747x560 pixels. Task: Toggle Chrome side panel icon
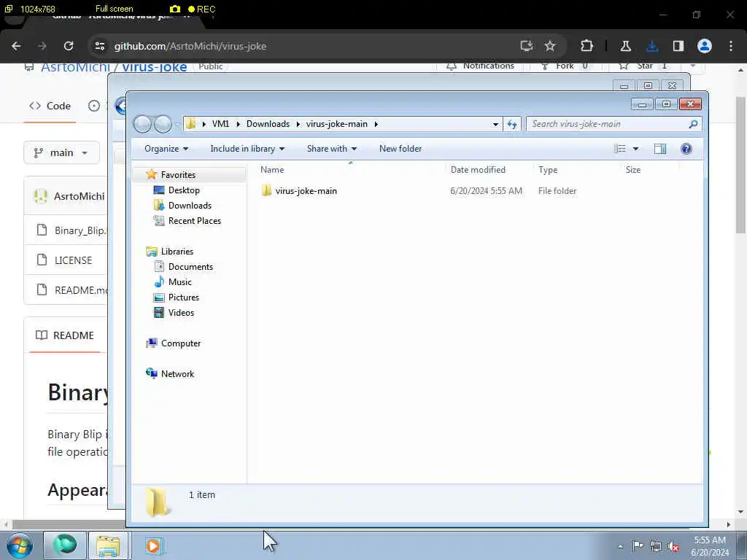(x=678, y=46)
